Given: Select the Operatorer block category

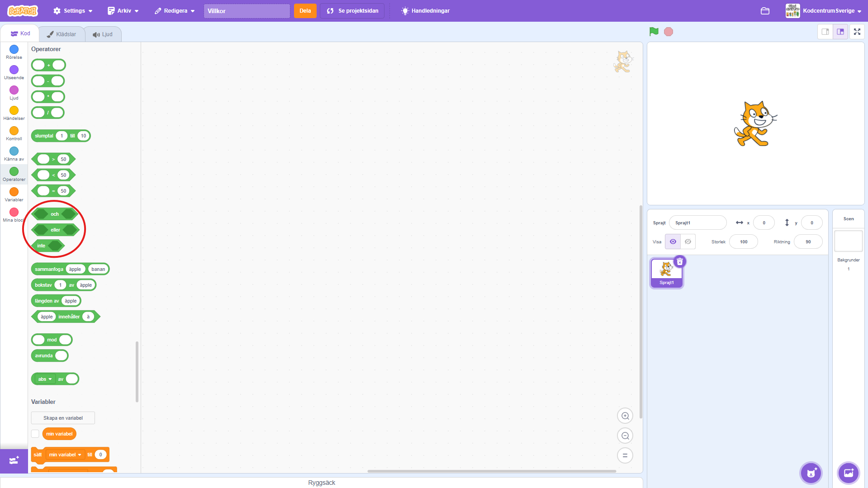Looking at the screenshot, I should click(14, 175).
